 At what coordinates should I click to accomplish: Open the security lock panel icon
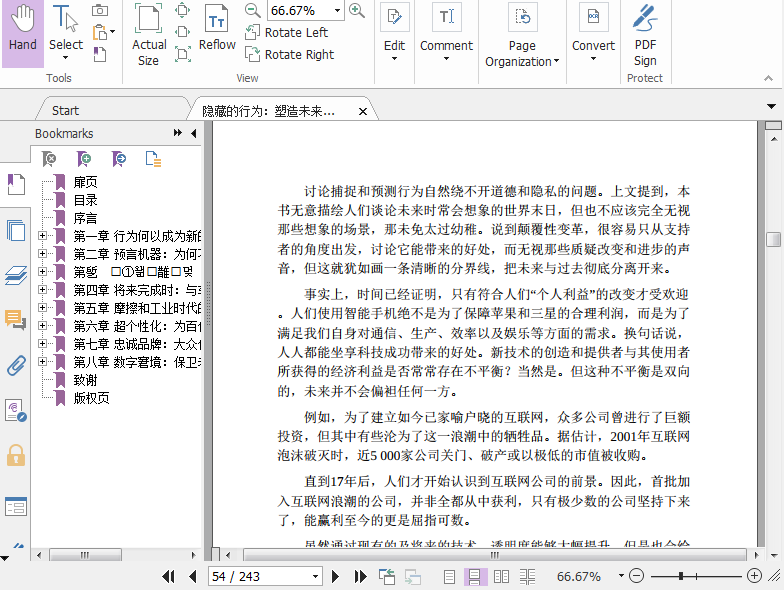point(16,456)
